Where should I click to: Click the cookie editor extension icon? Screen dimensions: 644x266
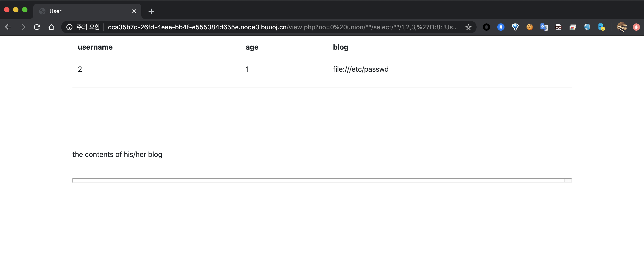(x=529, y=27)
